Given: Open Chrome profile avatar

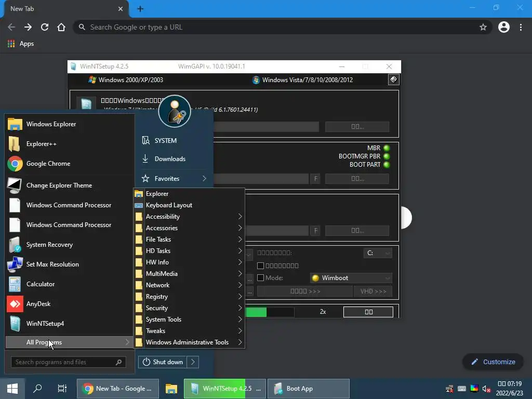Looking at the screenshot, I should coord(504,27).
